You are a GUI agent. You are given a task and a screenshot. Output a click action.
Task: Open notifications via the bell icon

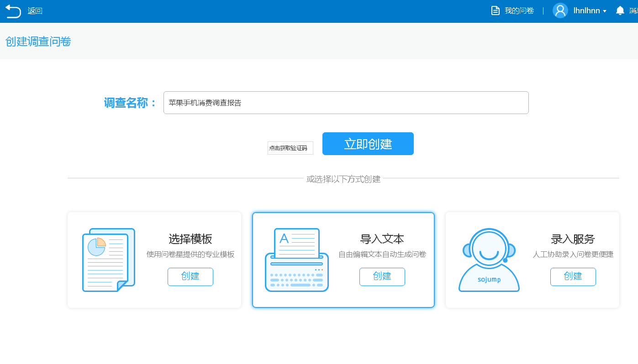coord(620,10)
